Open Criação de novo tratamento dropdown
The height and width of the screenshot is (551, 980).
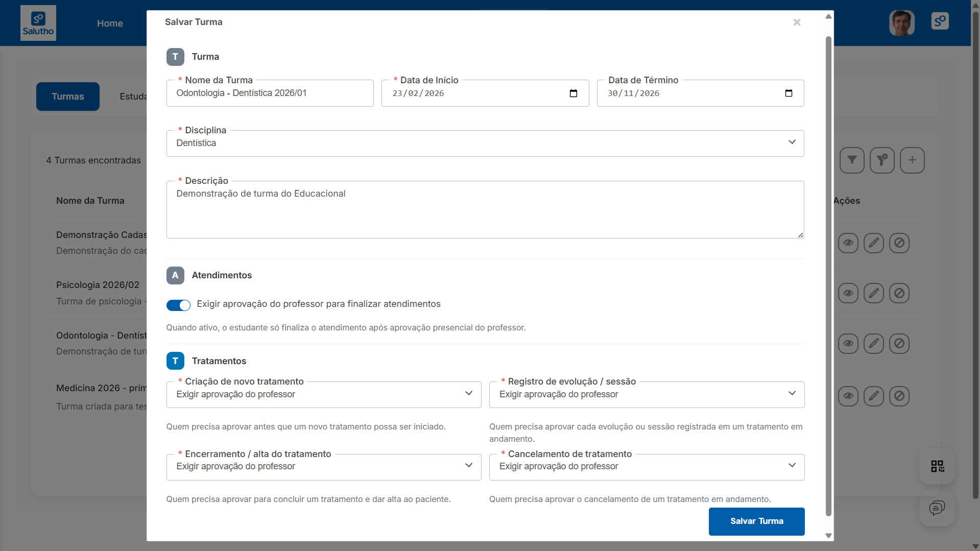(324, 395)
